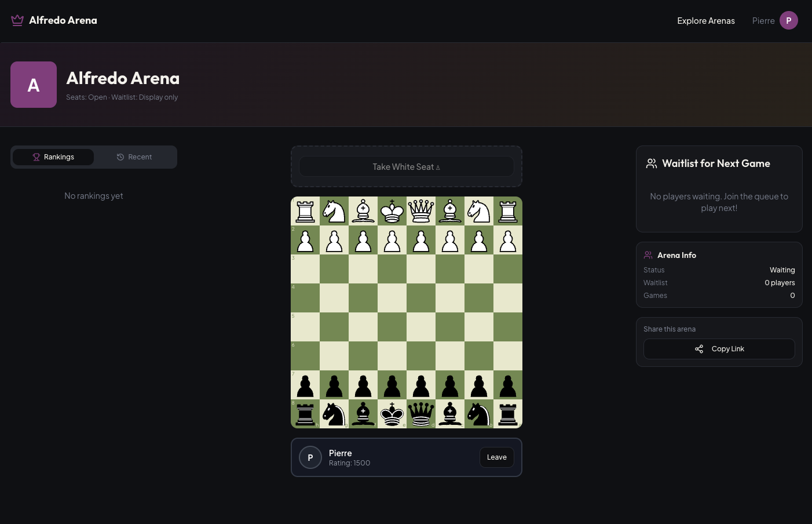Select the white queen on the board
Screen dimensions: 812x524
[421, 211]
